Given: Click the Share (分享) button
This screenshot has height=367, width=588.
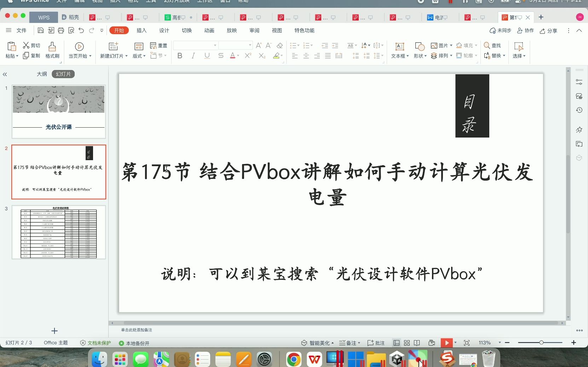Looking at the screenshot, I should (x=548, y=31).
